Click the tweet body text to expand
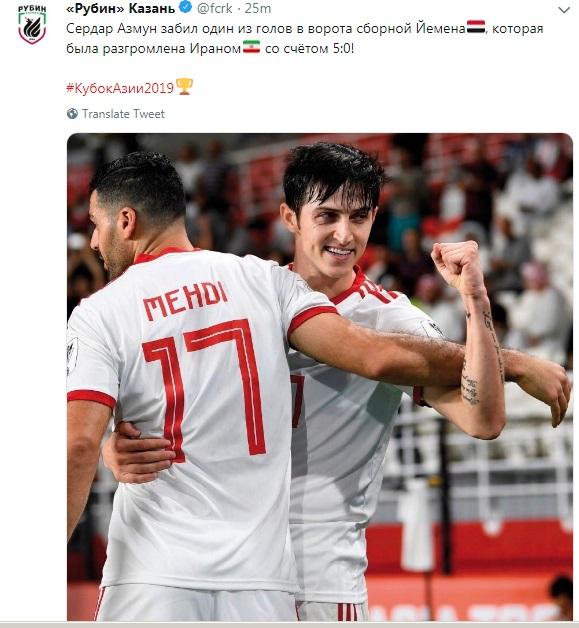The height and width of the screenshot is (628, 579). click(x=304, y=38)
